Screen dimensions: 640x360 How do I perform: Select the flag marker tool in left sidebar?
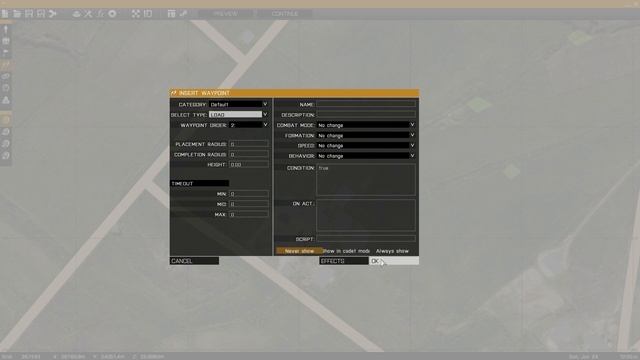point(6,53)
